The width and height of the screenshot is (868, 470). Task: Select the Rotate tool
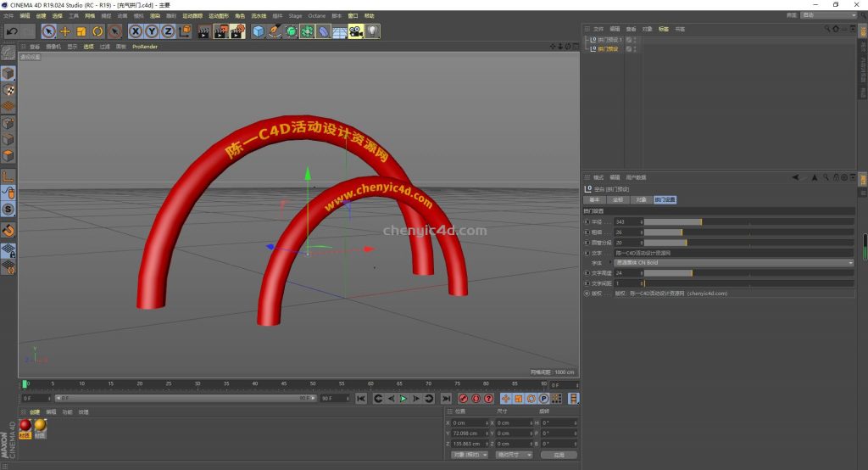point(97,31)
